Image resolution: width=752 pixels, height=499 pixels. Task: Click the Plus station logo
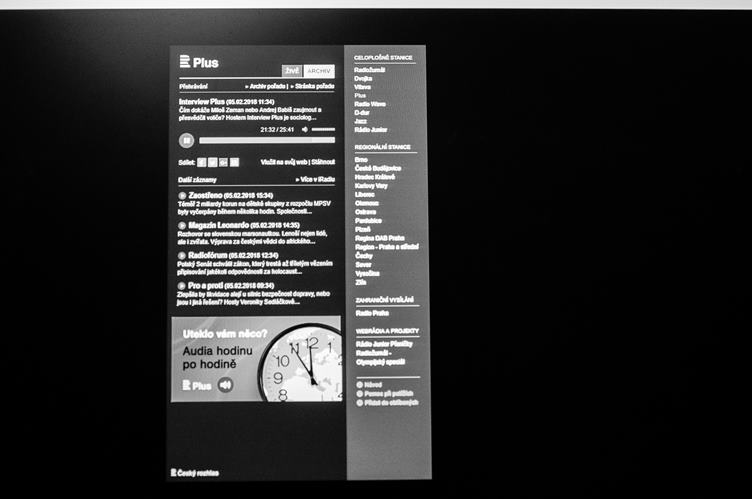point(199,62)
